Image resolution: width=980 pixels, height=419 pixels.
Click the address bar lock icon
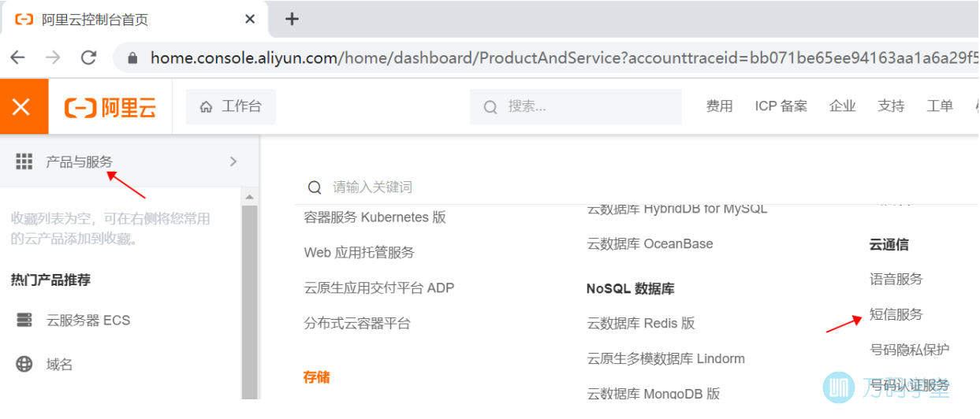(132, 58)
